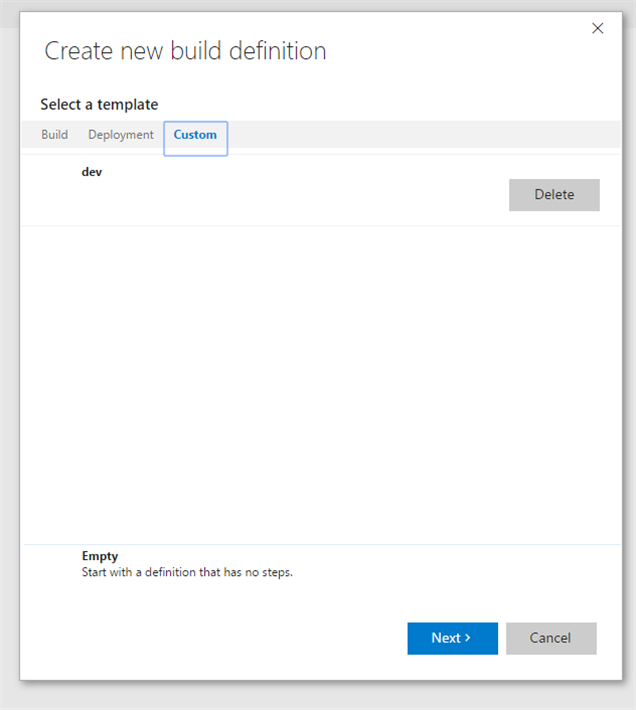Delete the dev template

coord(554,195)
